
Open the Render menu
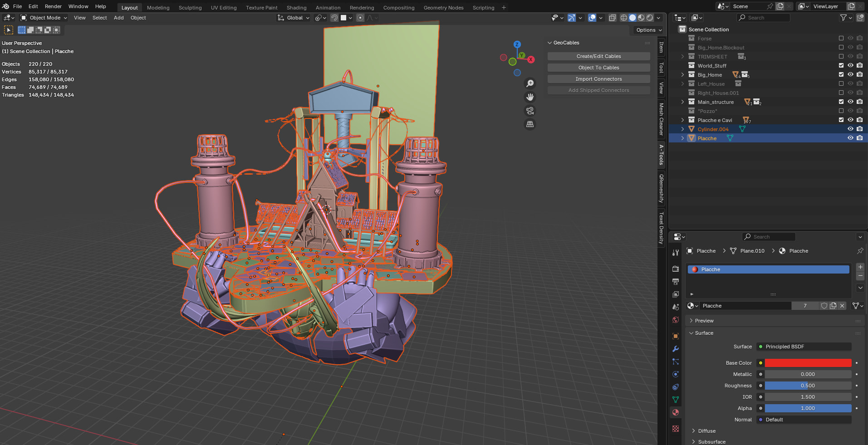pos(53,6)
